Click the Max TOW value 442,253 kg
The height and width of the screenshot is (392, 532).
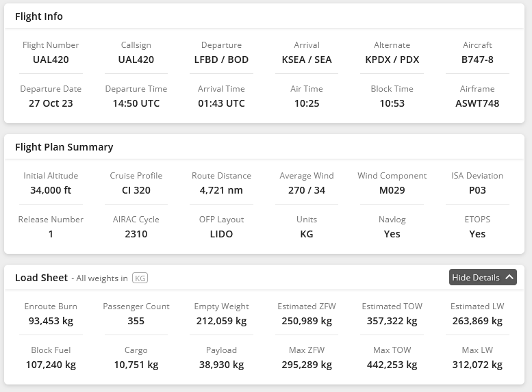point(392,365)
